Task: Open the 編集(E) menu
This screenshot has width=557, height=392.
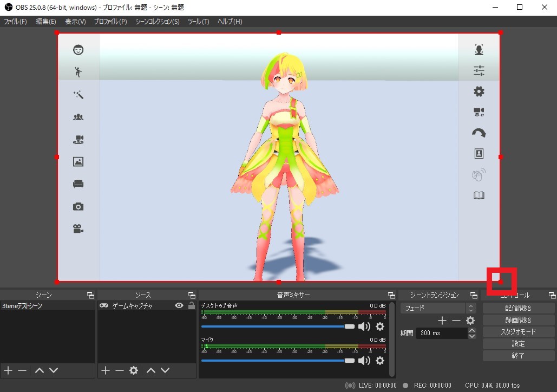Action: click(x=46, y=21)
